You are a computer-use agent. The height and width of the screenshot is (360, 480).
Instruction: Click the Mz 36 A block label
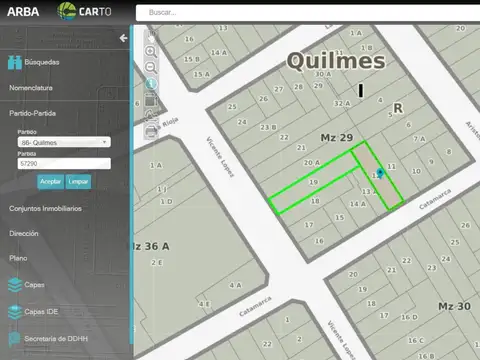pos(151,247)
